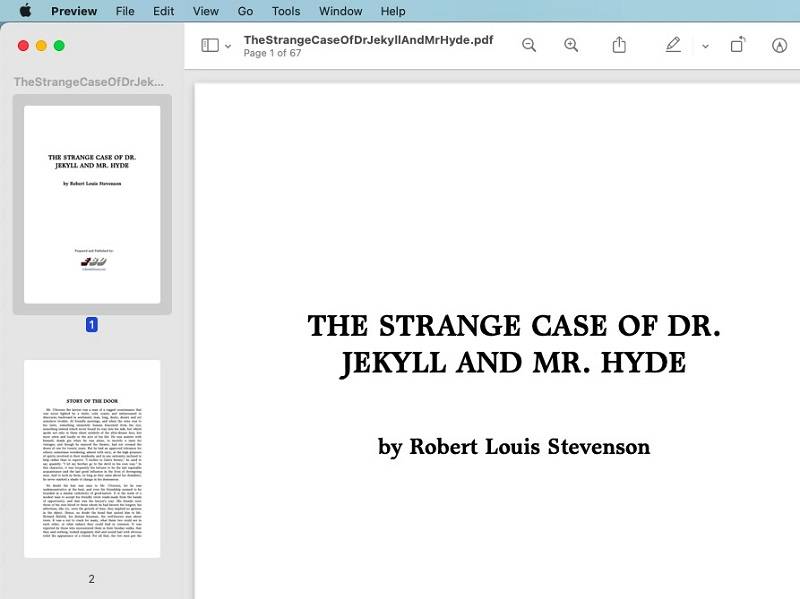The width and height of the screenshot is (800, 599).
Task: Select the Highlight pen tool
Action: (x=673, y=45)
